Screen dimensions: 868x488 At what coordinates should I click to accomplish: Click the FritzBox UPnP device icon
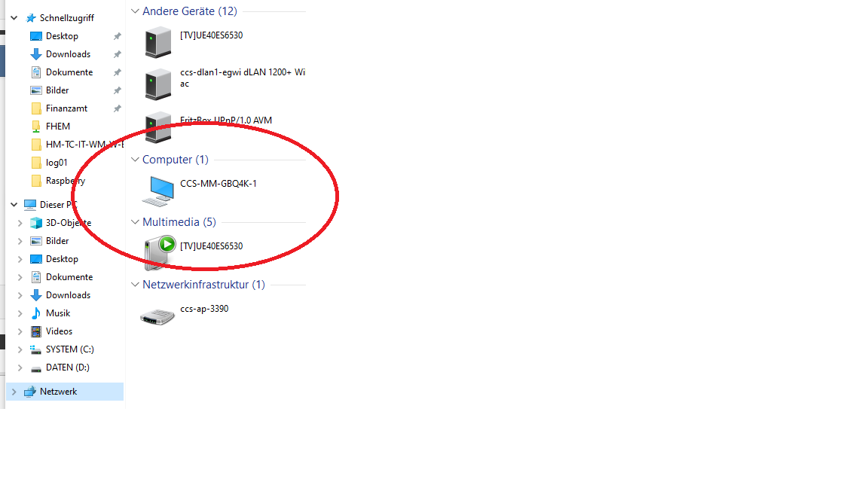tap(158, 127)
